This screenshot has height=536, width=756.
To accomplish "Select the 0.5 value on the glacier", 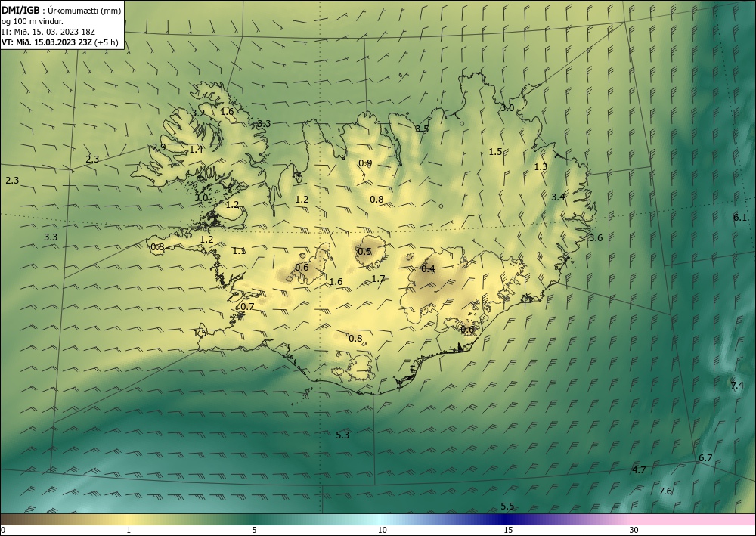I will tap(365, 251).
